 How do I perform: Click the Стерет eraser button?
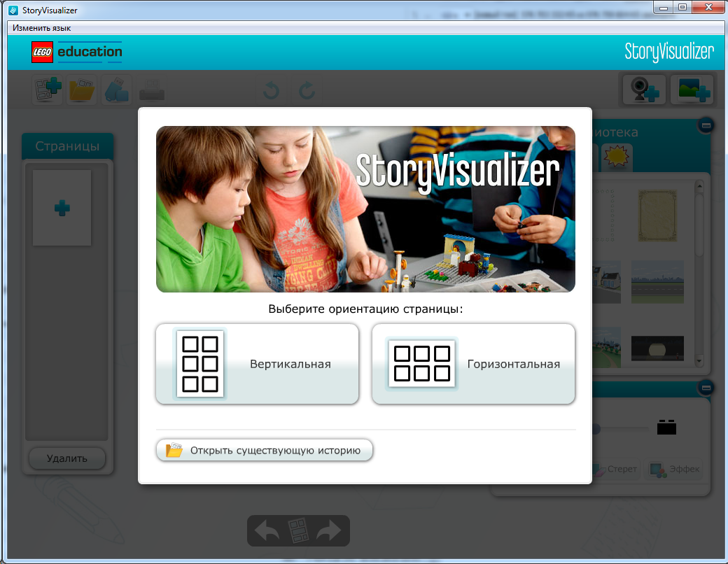[616, 470]
